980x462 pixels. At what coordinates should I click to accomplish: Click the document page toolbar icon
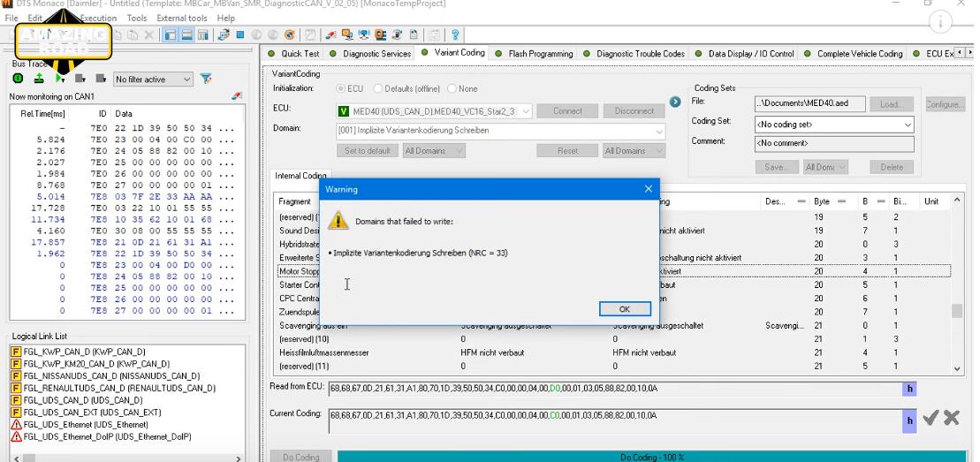(414, 35)
